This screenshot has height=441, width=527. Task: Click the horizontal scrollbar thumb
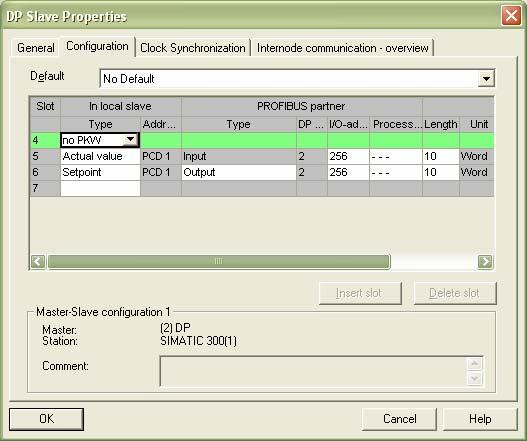point(219,262)
